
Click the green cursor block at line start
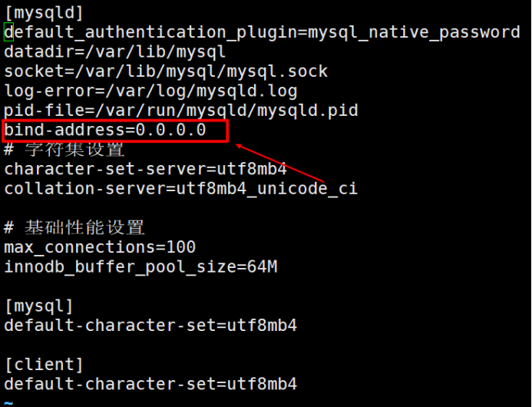click(x=8, y=32)
